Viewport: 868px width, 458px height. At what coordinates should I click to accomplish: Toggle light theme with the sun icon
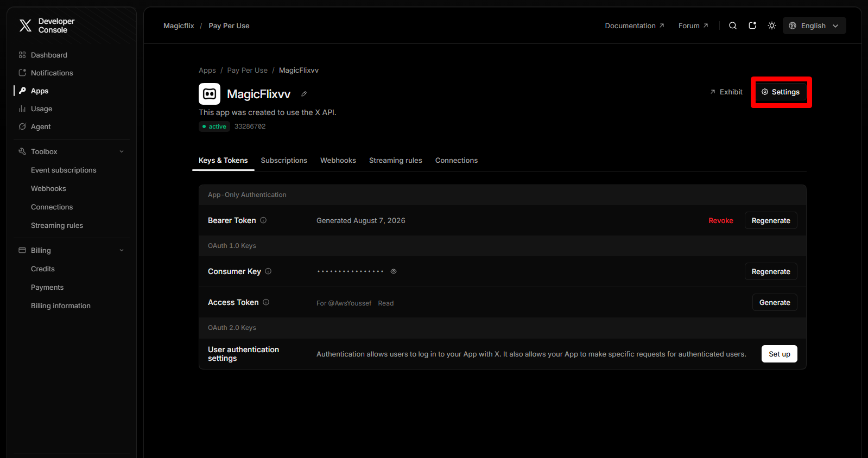pyautogui.click(x=772, y=26)
